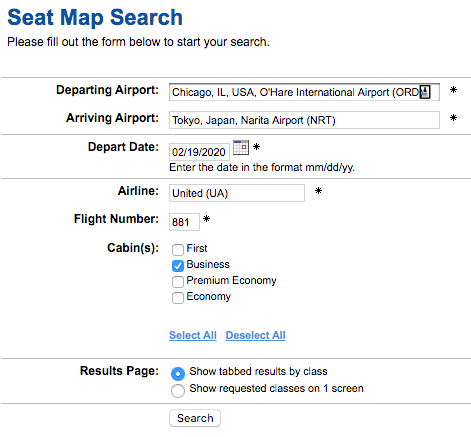Screen dimensions: 471x437
Task: Open the calendar date picker icon
Action: [x=241, y=147]
